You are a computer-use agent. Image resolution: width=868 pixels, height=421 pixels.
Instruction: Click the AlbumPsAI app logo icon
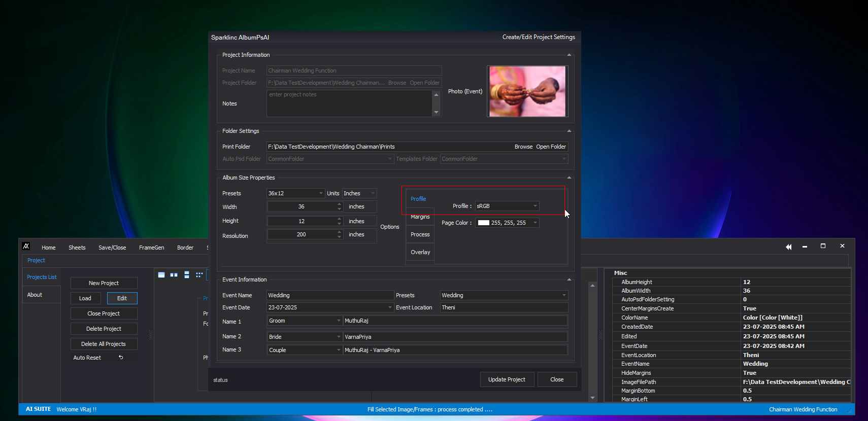point(26,247)
